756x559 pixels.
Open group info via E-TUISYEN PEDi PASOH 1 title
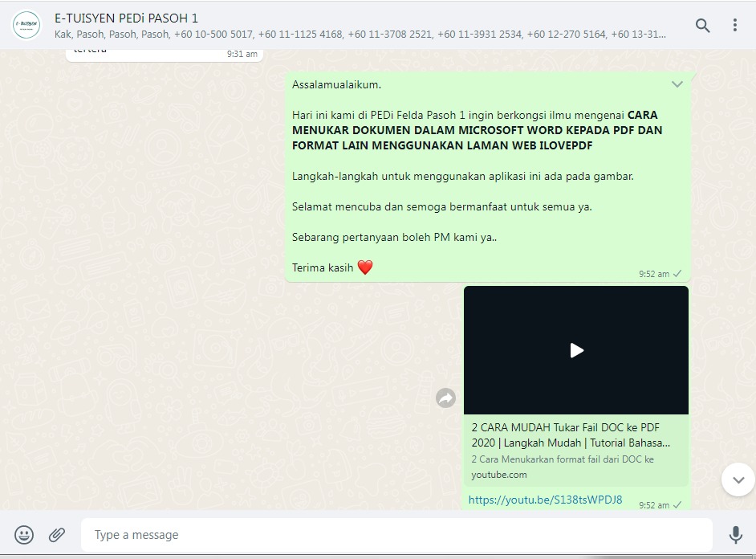pyautogui.click(x=126, y=18)
